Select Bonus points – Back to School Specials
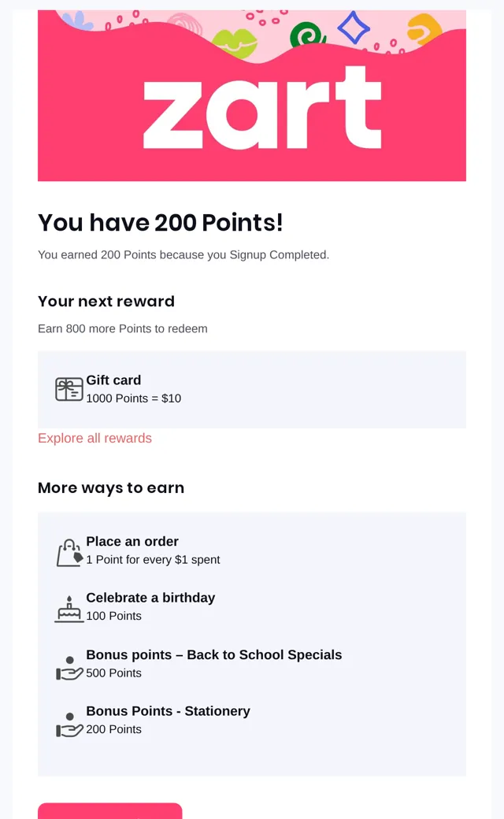The height and width of the screenshot is (819, 504). (x=213, y=654)
